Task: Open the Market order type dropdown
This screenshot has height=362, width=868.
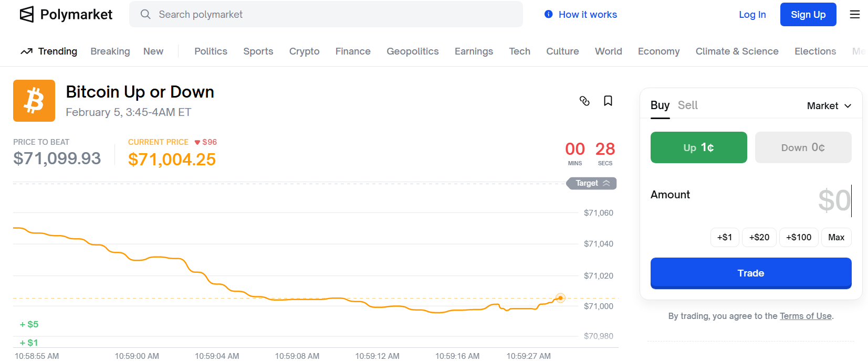Action: point(829,106)
